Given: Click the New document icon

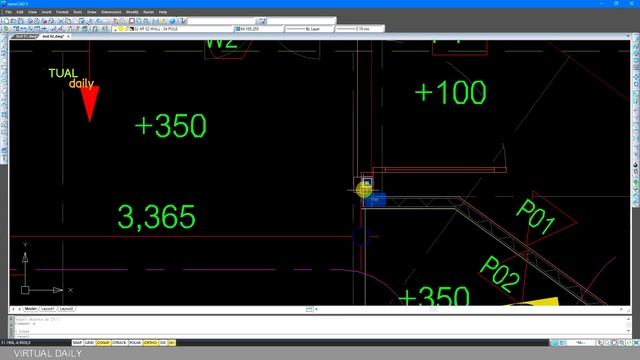Looking at the screenshot, I should pyautogui.click(x=7, y=21).
